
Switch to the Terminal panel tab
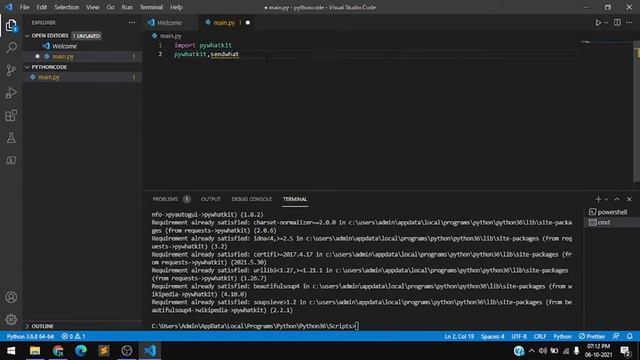point(295,199)
